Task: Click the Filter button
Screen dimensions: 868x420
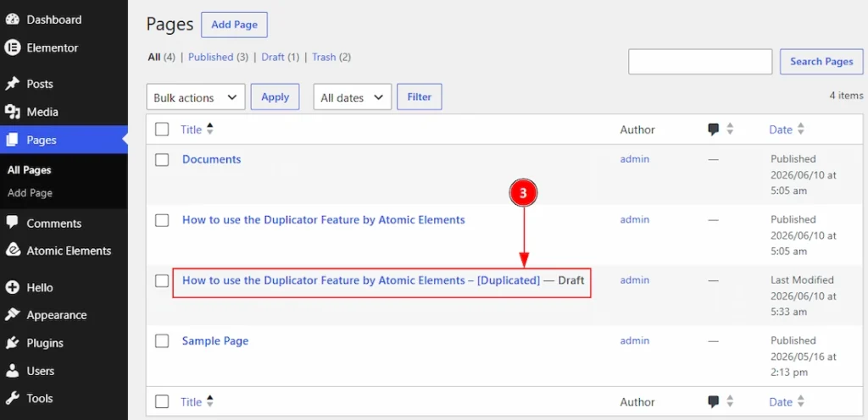Action: [419, 97]
